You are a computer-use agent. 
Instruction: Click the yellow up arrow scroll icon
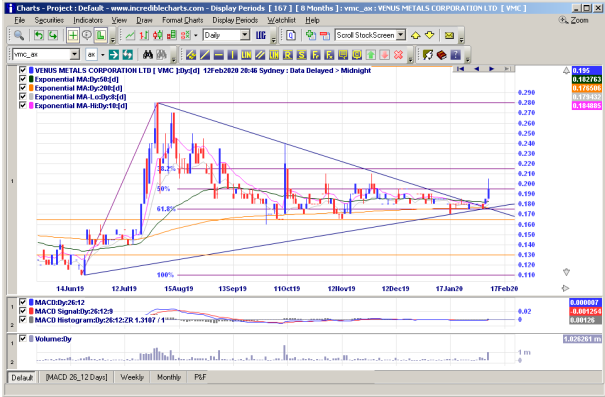(416, 35)
